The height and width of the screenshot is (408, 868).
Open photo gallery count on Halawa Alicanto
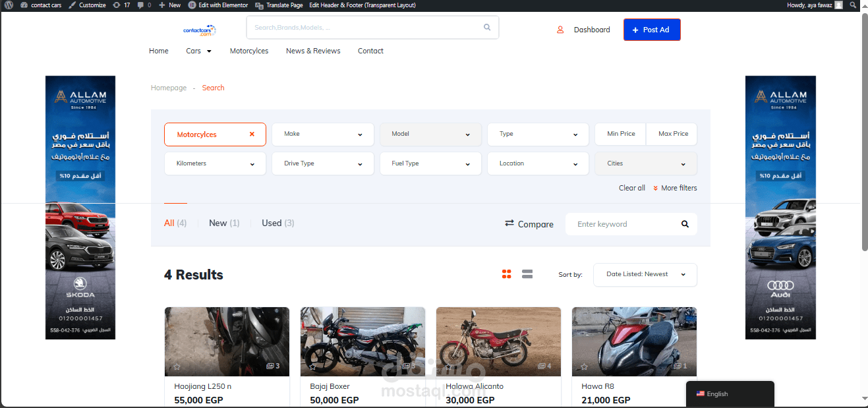coord(544,366)
